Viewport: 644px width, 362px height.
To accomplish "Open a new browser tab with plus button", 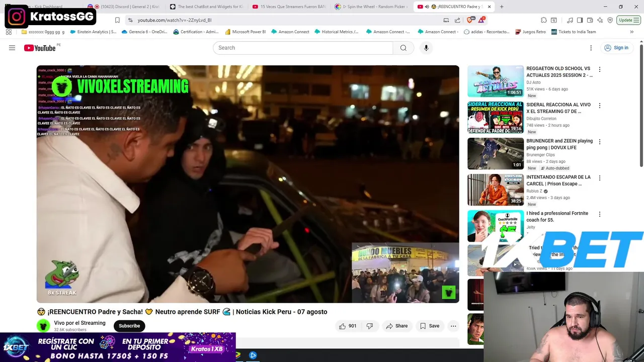I will point(502,7).
